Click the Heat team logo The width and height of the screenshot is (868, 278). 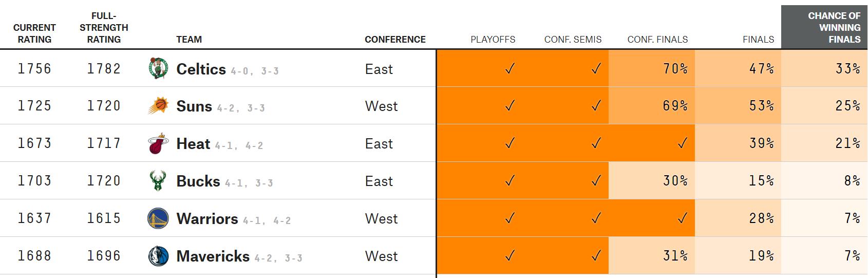click(158, 143)
